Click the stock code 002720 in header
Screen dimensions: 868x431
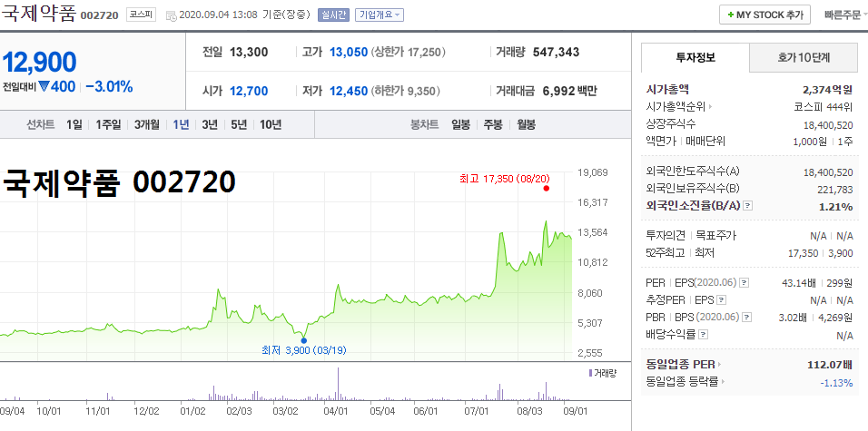(100, 15)
